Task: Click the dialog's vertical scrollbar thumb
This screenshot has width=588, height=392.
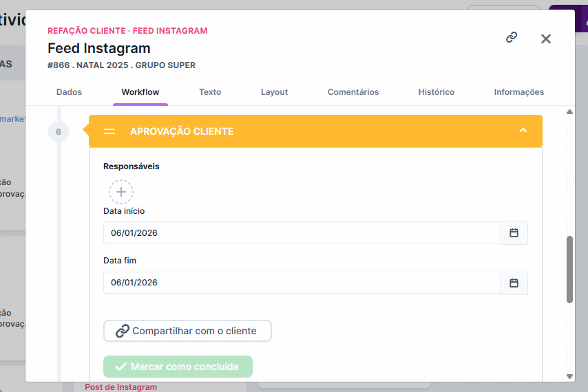Action: tap(569, 270)
